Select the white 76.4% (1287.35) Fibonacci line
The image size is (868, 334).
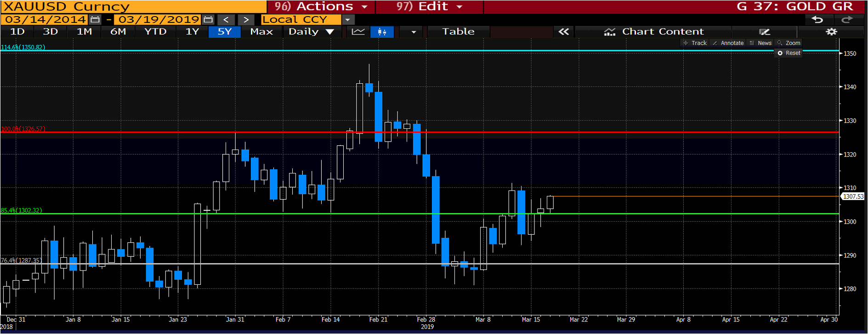pyautogui.click(x=420, y=264)
